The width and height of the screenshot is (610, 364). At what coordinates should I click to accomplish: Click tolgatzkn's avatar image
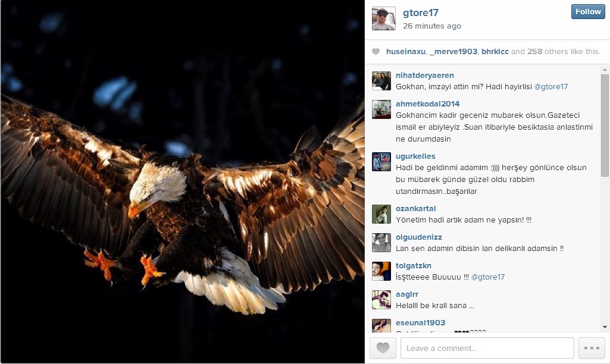click(381, 271)
